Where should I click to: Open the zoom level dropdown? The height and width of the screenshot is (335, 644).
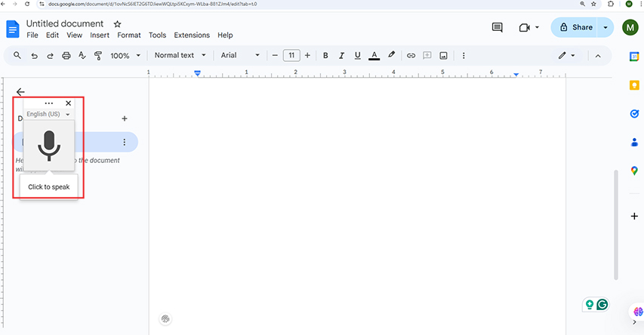pyautogui.click(x=125, y=55)
